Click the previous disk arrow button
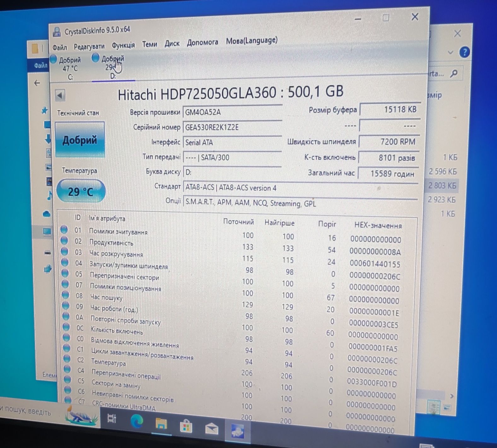 60,95
